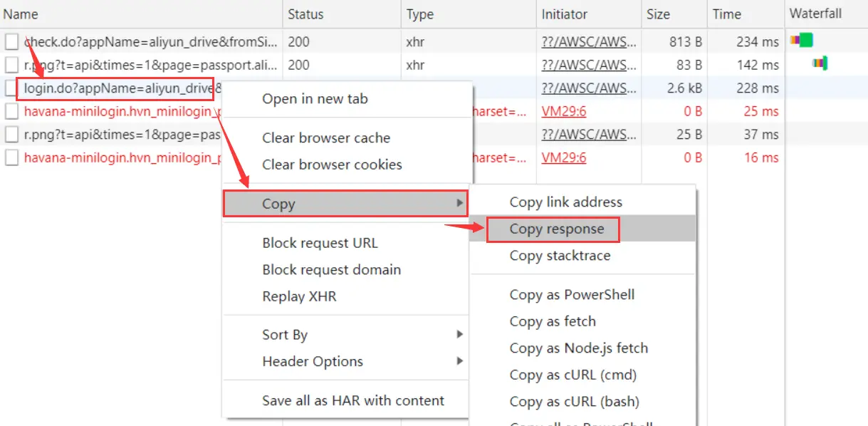Open the initiator link for check.do request
The image size is (868, 426).
tap(584, 42)
